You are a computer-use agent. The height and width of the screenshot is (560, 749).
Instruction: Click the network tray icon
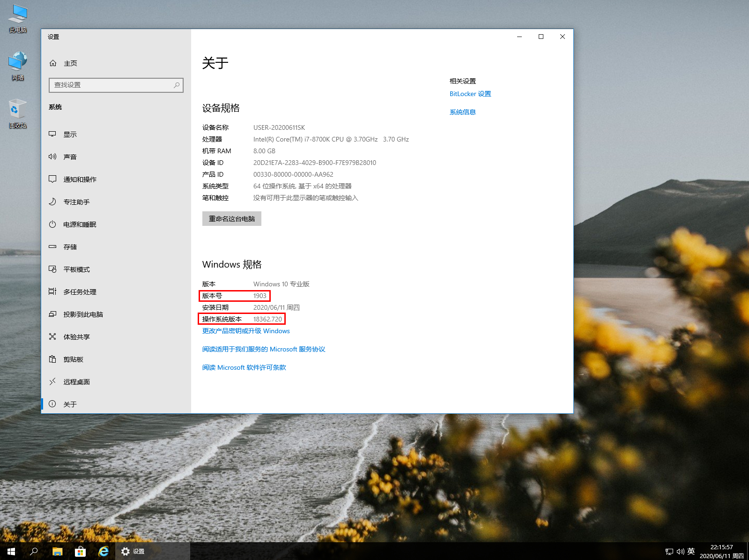[x=669, y=552]
